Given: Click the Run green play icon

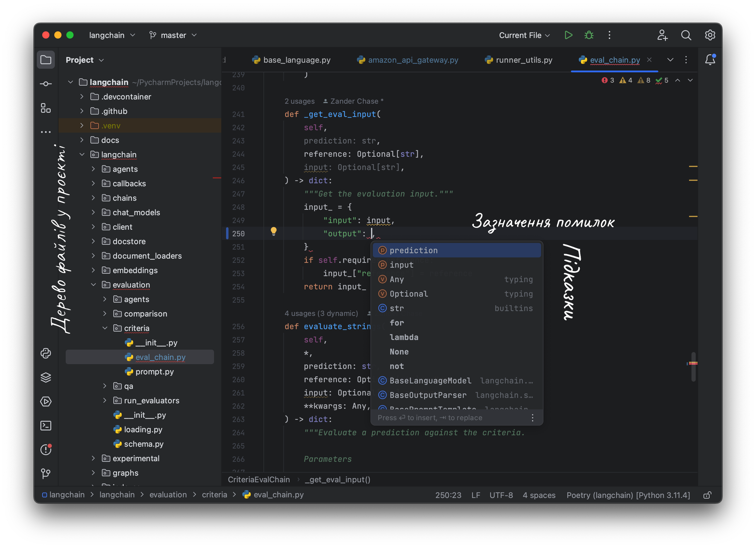Looking at the screenshot, I should coord(568,35).
